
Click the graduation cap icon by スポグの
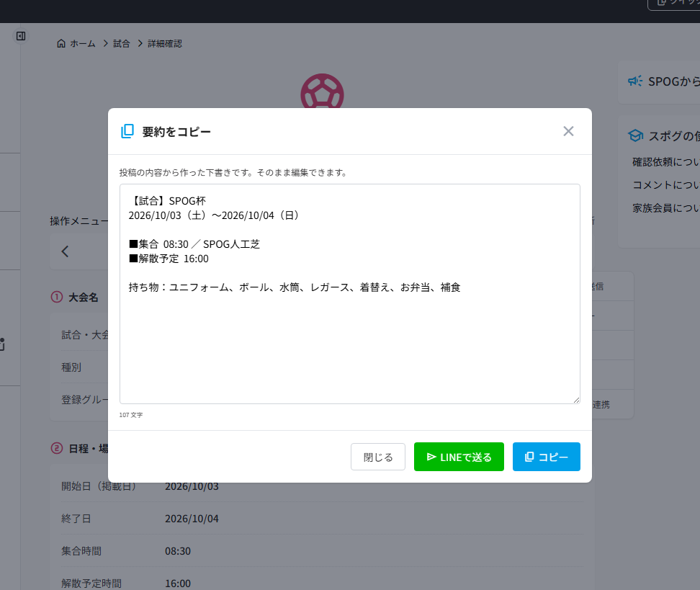(635, 135)
